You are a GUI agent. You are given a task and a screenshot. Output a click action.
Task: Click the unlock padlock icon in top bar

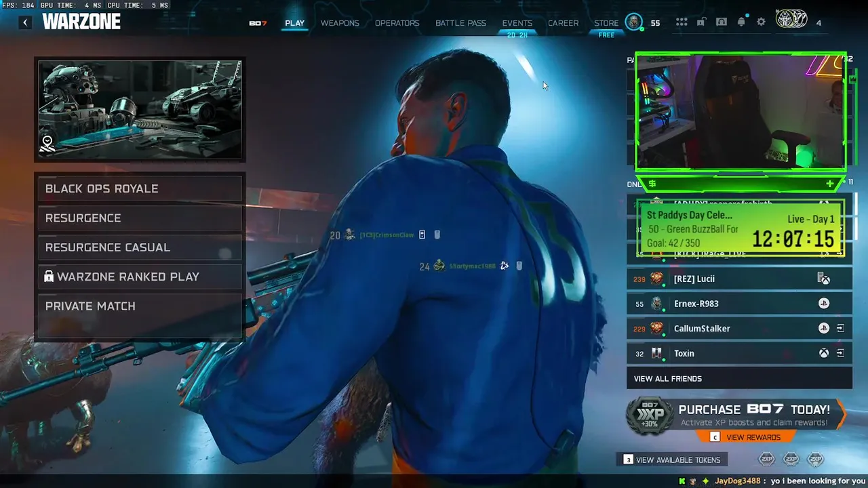pos(701,22)
